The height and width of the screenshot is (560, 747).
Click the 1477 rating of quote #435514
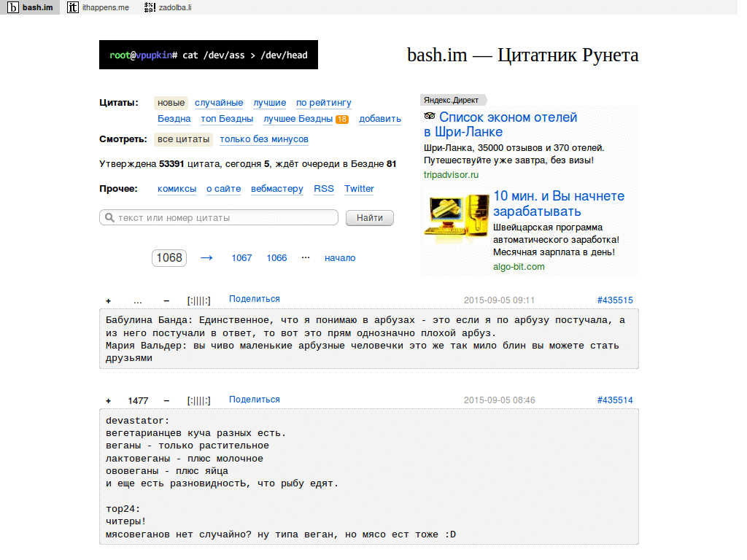tap(138, 401)
